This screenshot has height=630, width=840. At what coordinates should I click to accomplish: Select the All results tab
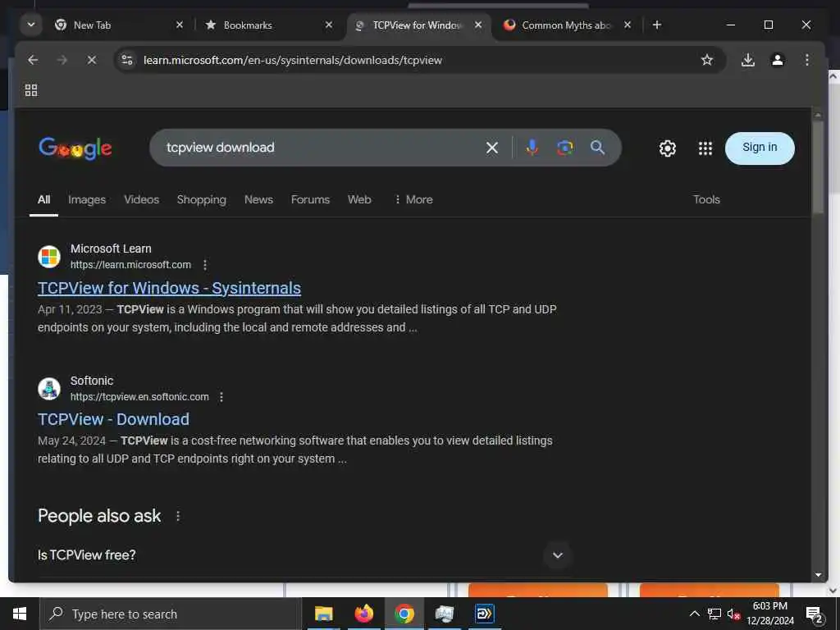coord(44,200)
